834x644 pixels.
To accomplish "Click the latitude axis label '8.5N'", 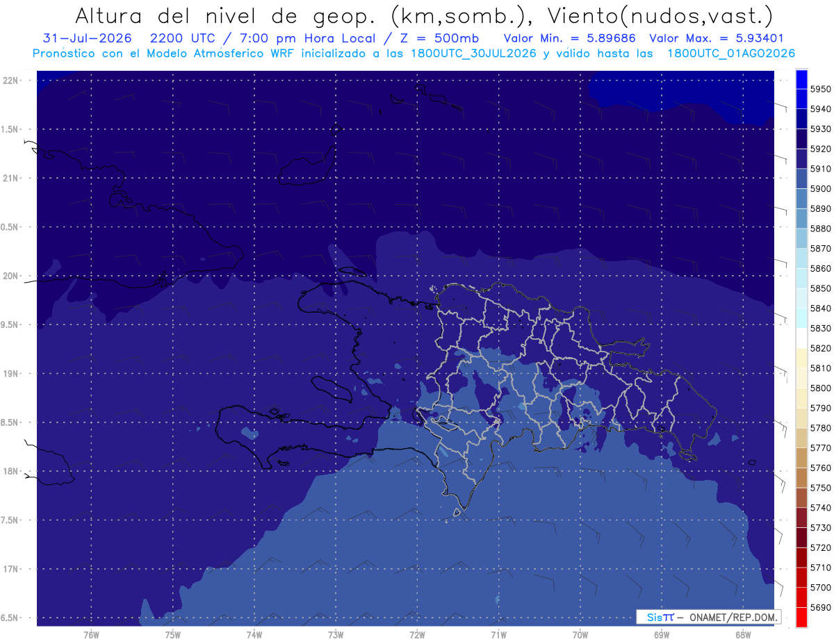I will 10,423.
